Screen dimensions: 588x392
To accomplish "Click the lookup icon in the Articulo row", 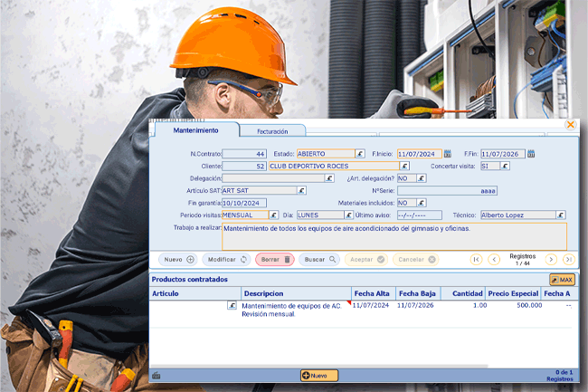I will point(232,306).
